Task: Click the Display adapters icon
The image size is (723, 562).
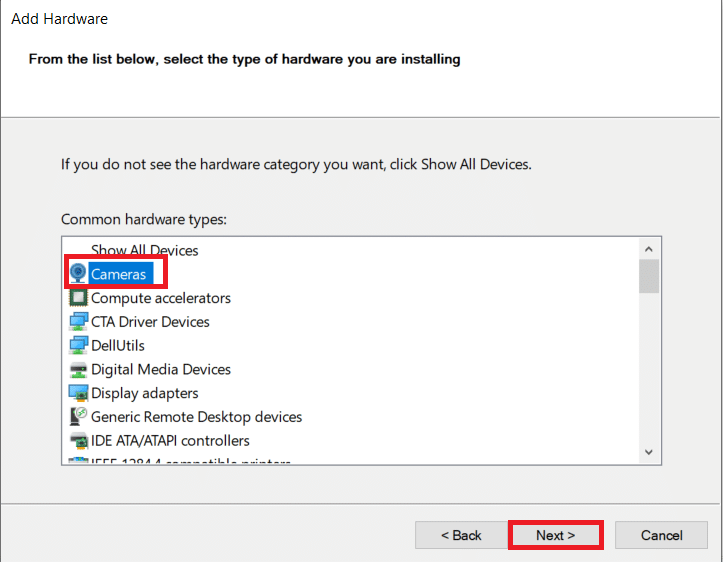Action: [x=79, y=393]
